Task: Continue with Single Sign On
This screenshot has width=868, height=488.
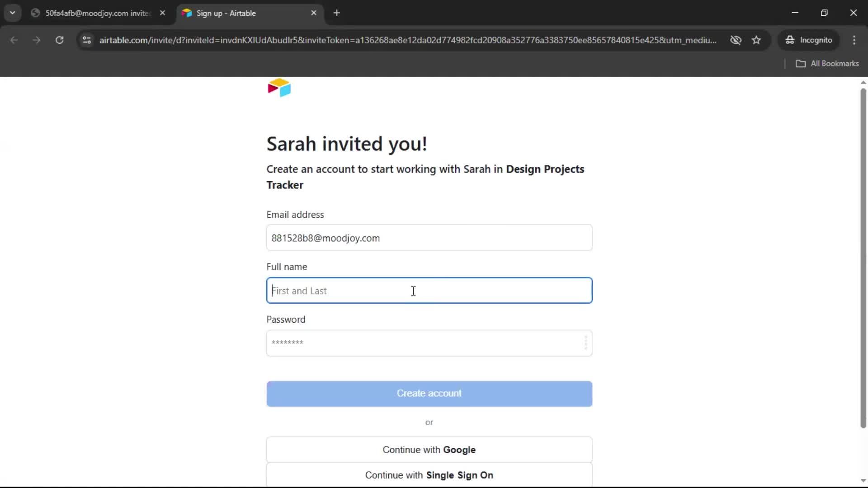Action: pos(429,475)
